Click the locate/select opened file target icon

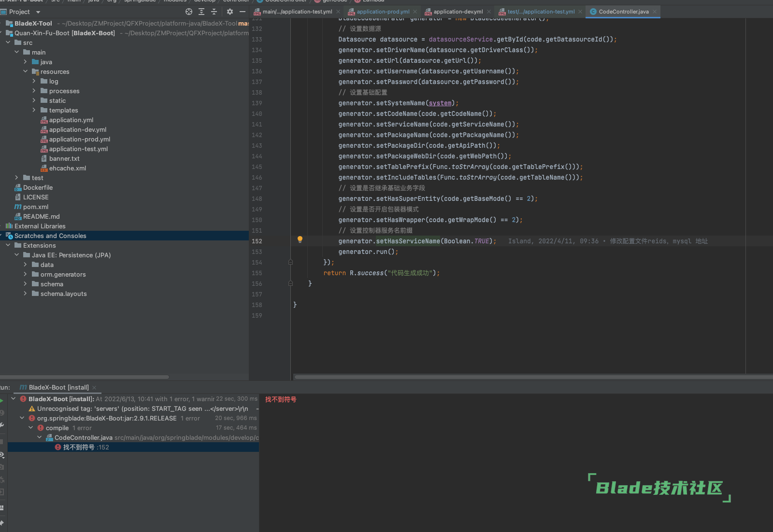(x=189, y=12)
